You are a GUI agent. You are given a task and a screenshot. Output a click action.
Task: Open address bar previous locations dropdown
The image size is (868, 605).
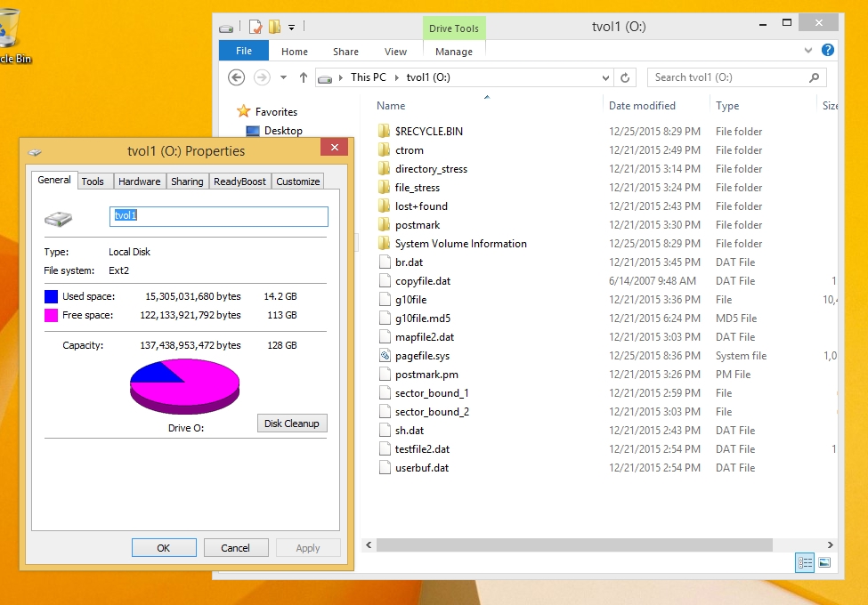tap(606, 77)
